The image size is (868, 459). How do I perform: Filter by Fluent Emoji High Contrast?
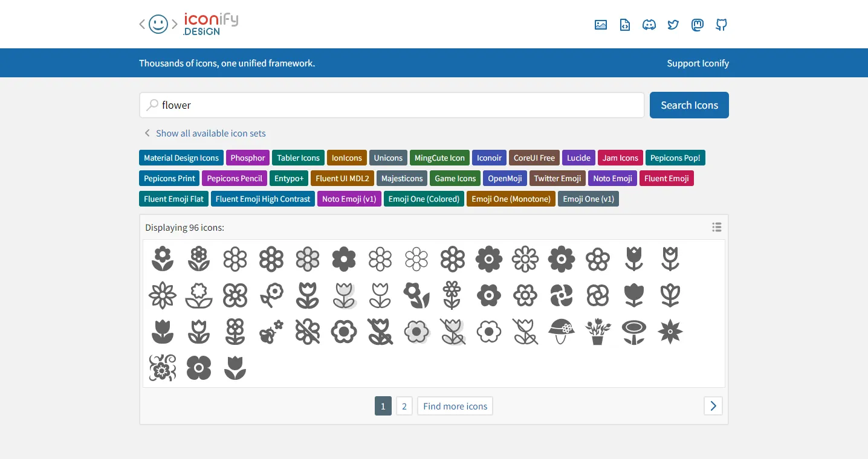[262, 199]
